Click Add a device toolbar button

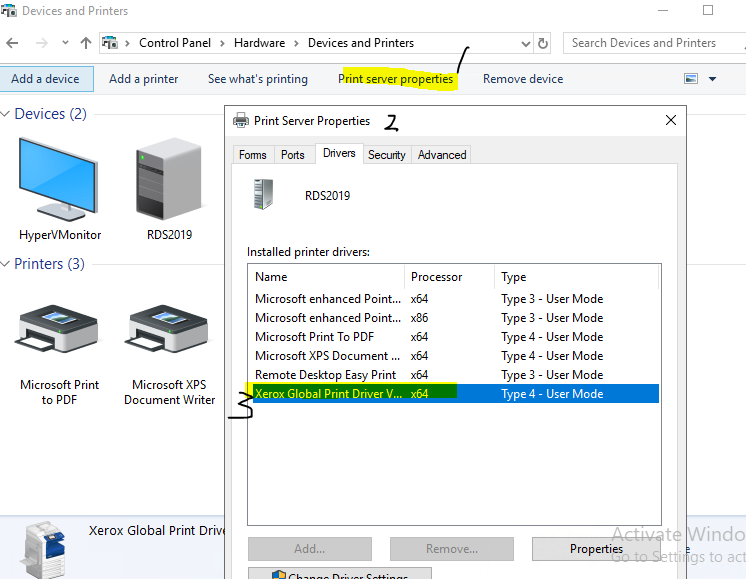pos(46,79)
